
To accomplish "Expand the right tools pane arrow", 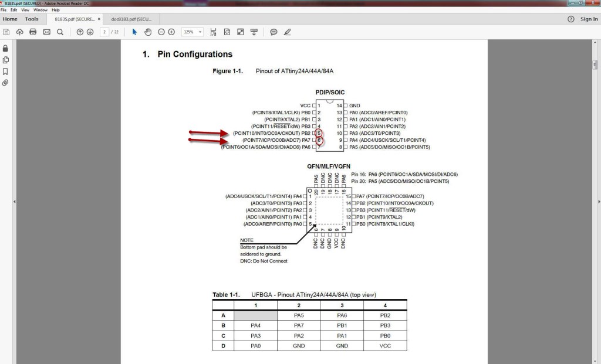I will point(599,201).
